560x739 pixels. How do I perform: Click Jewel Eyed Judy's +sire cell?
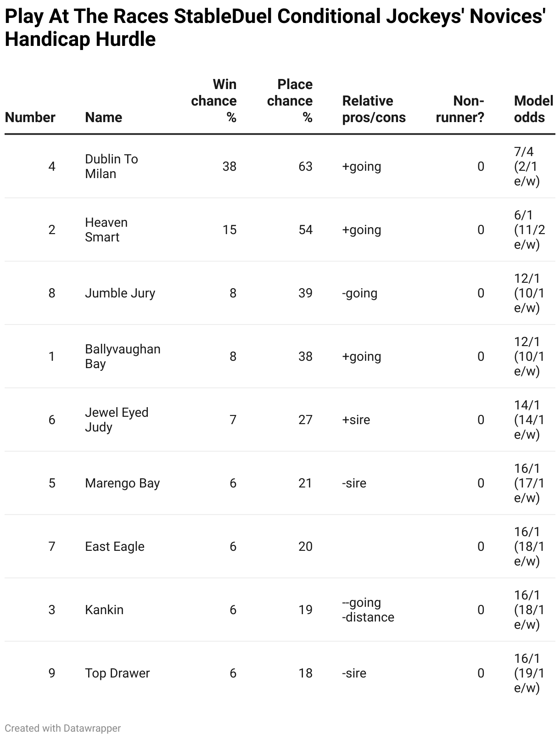356,420
